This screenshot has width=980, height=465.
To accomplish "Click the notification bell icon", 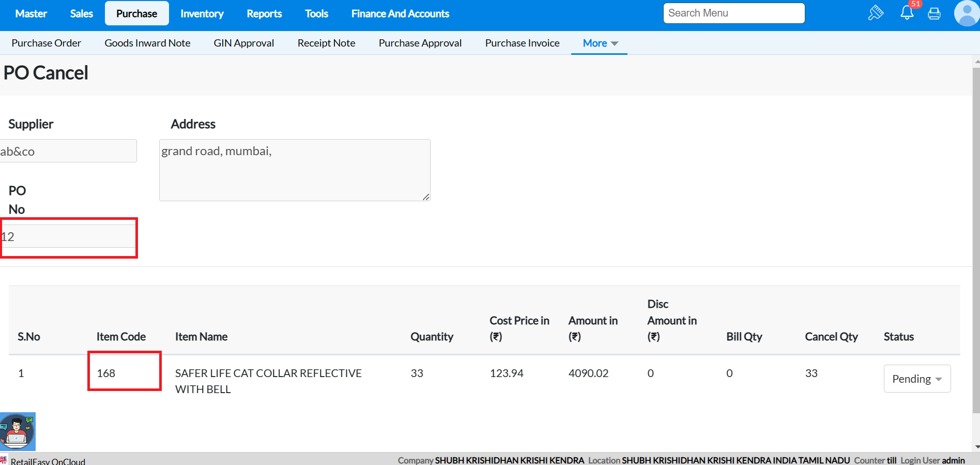I will point(907,13).
